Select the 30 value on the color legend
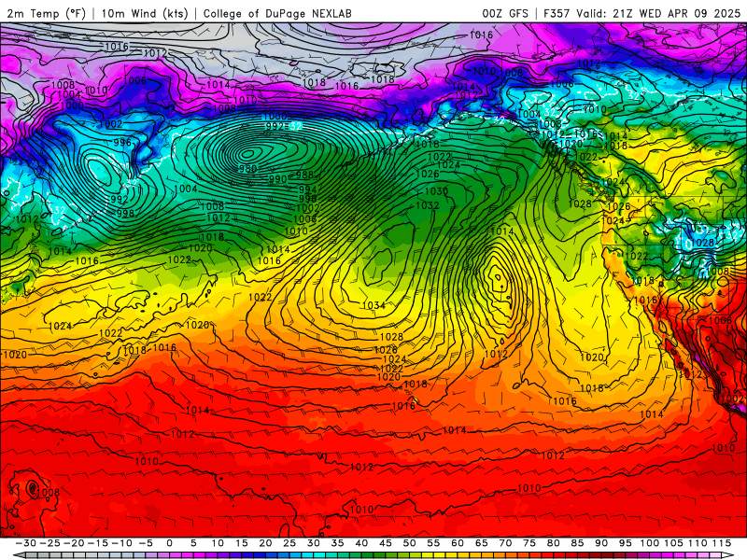The height and width of the screenshot is (560, 747). (314, 543)
